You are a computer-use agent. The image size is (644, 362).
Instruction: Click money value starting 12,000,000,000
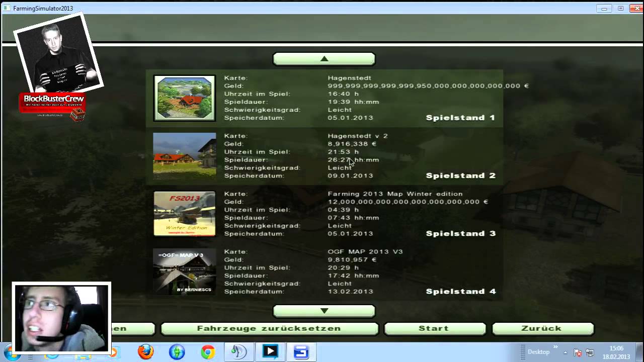tap(408, 202)
